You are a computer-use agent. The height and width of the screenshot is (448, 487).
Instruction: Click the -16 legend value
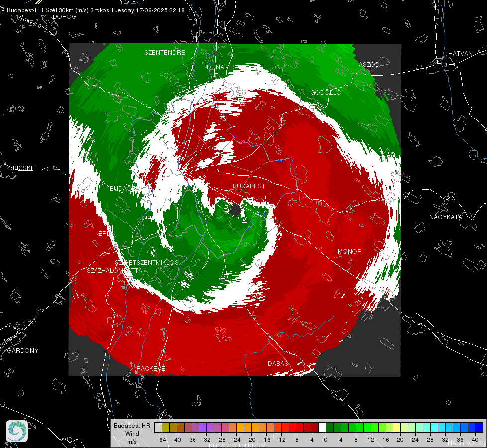point(266,440)
